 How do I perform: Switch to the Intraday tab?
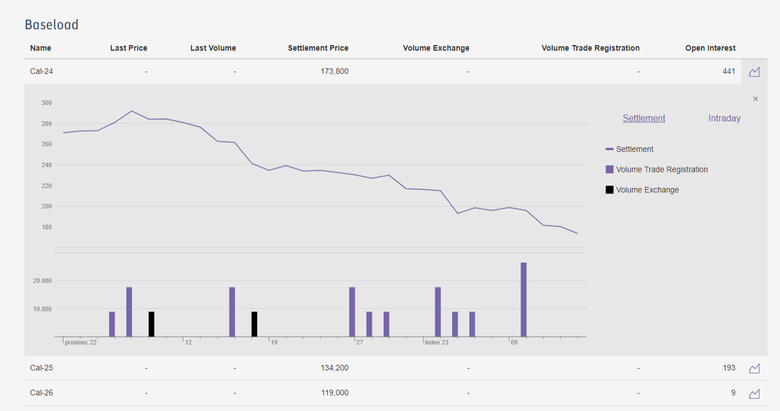pos(724,118)
